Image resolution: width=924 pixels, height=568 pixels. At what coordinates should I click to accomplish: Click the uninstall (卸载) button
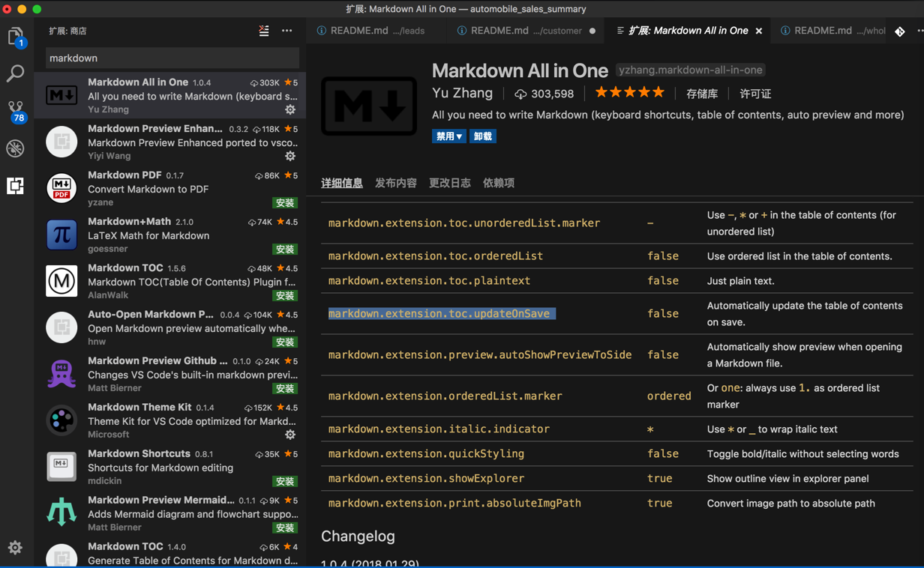[x=483, y=136]
